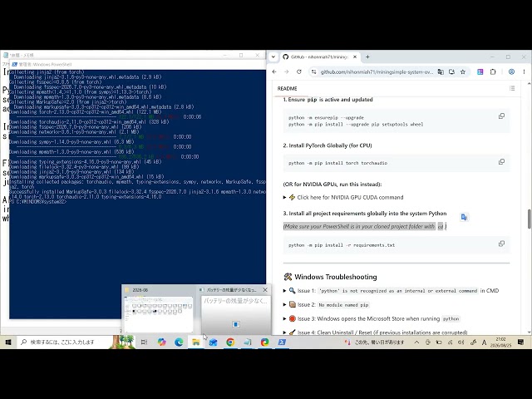The width and height of the screenshot is (532, 399).
Task: Click the Chrome page vertical scrollbar thumb
Action: pos(529,219)
